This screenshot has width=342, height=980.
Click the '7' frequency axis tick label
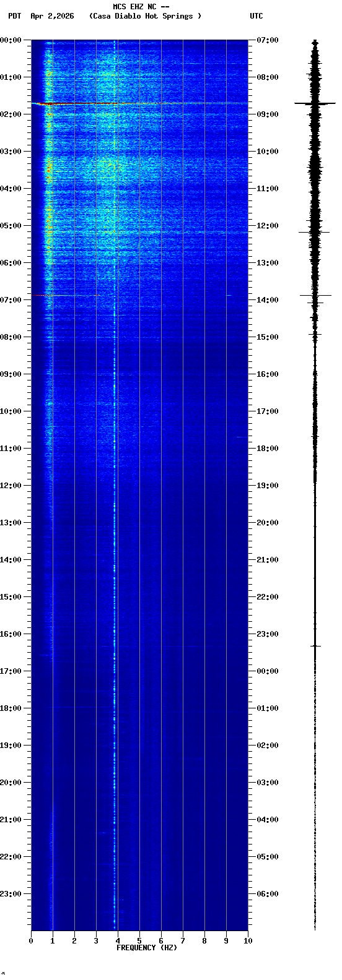click(x=183, y=941)
